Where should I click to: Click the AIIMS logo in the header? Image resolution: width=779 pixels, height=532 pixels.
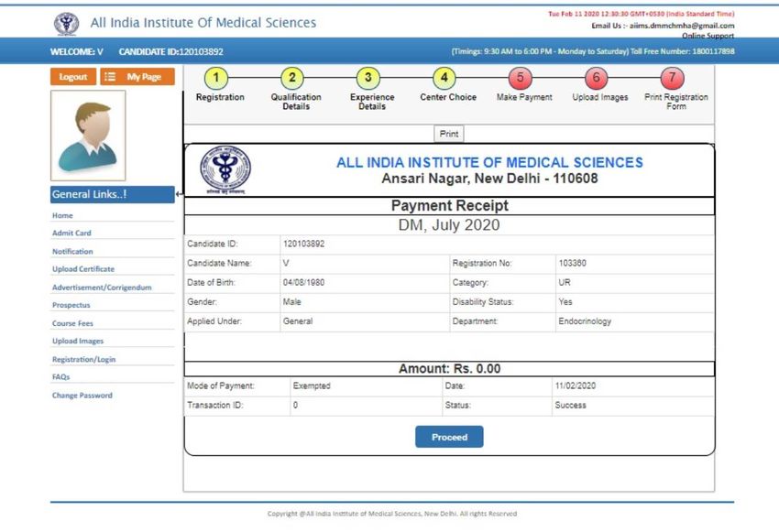click(x=66, y=23)
